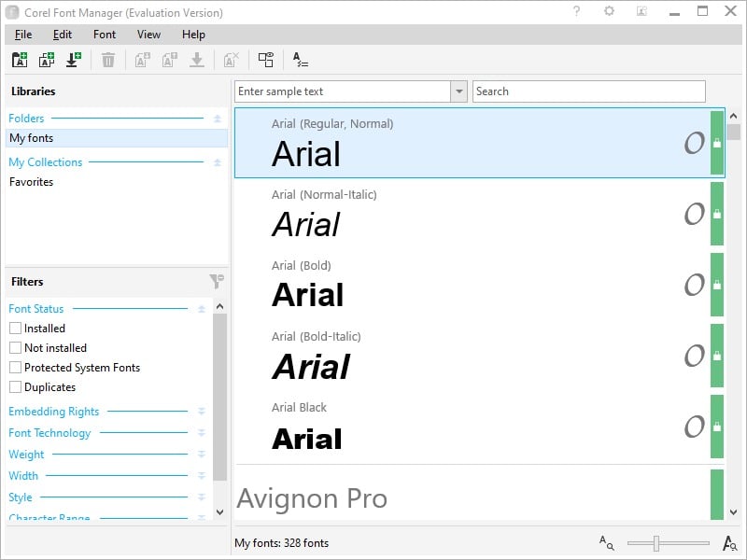Image resolution: width=747 pixels, height=560 pixels.
Task: Expand the Font Technology filter group
Action: [x=202, y=433]
